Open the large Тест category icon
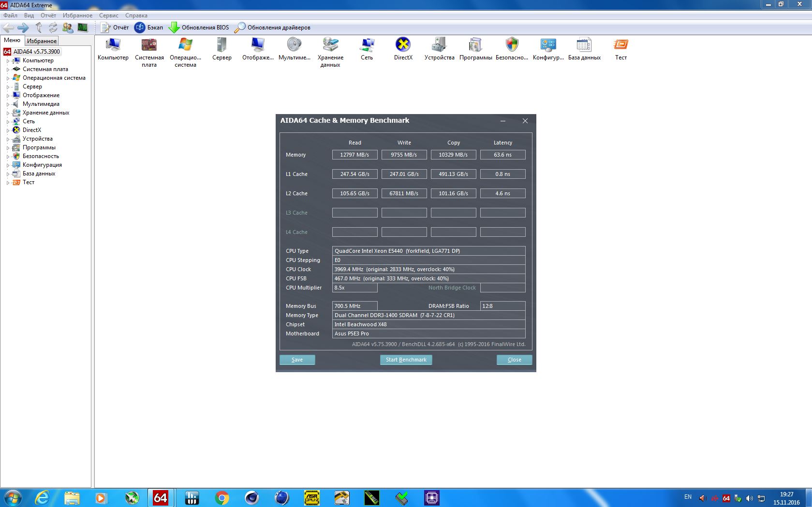This screenshot has width=812, height=507. click(x=621, y=49)
